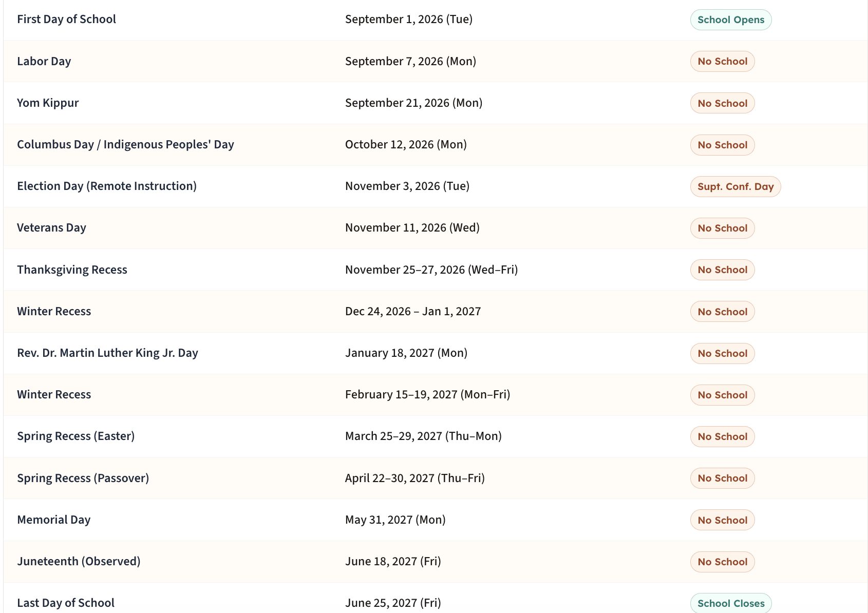Click the Spring Recess (Easter) event name
The width and height of the screenshot is (868, 613).
(x=76, y=436)
